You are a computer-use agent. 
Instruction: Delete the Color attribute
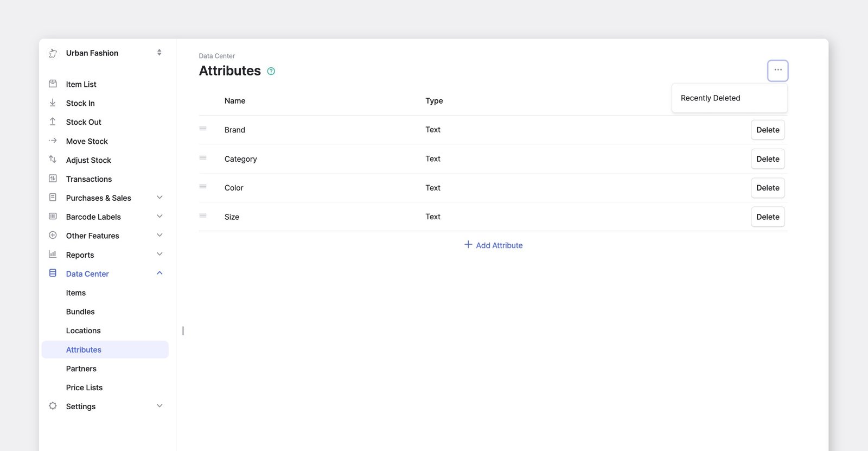[768, 188]
